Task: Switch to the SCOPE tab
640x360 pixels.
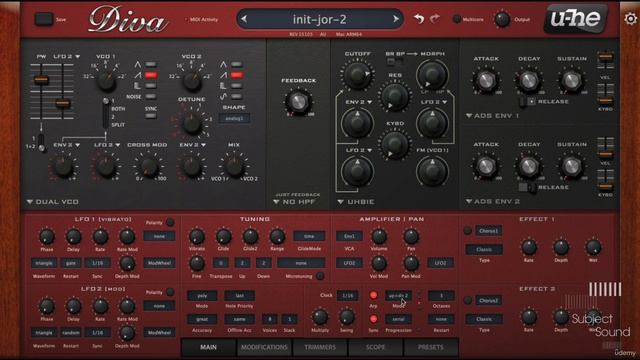Action: (375, 347)
